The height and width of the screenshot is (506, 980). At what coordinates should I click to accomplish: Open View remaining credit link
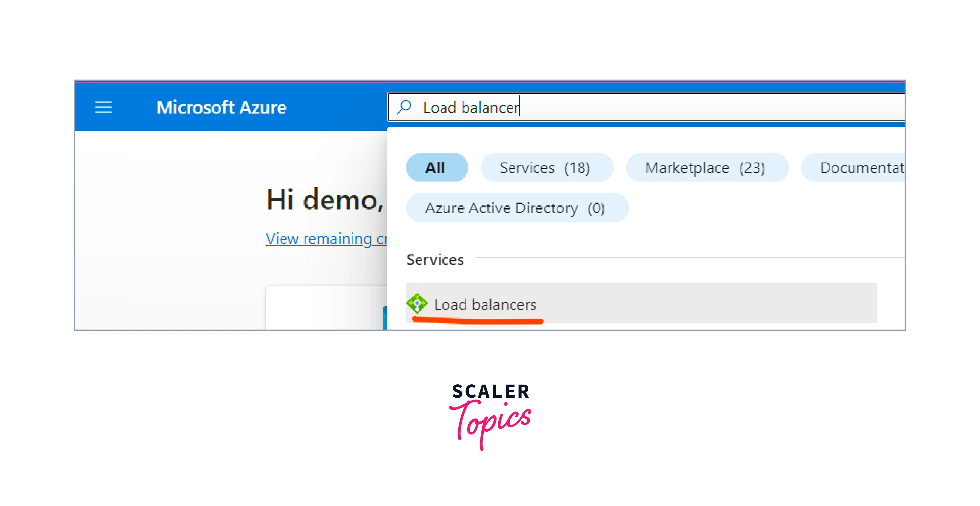tap(326, 239)
